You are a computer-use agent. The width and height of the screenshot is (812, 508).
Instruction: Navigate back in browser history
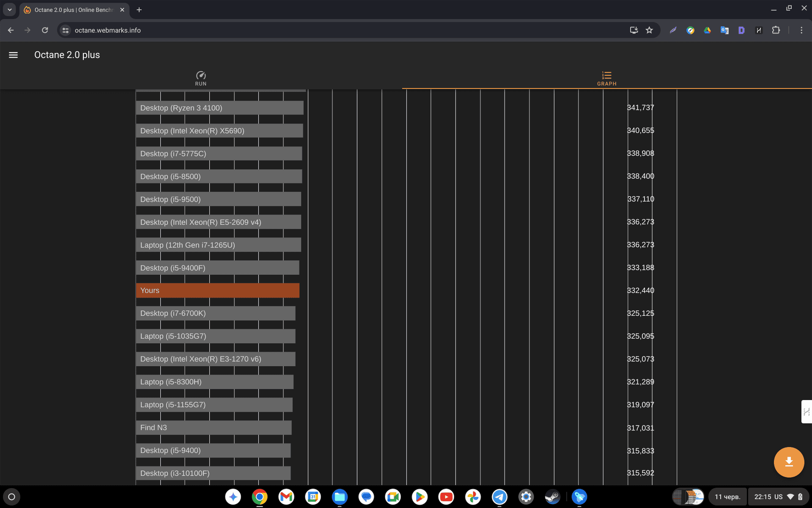coord(11,30)
